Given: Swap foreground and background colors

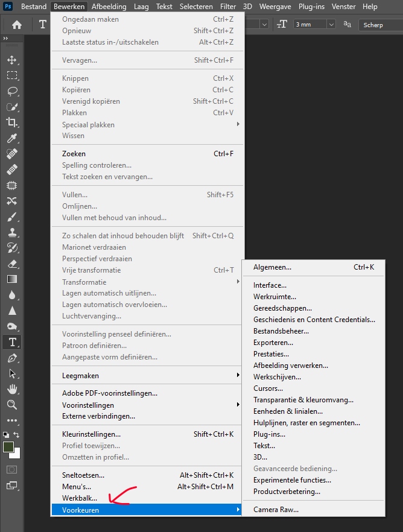Looking at the screenshot, I should (x=16, y=435).
